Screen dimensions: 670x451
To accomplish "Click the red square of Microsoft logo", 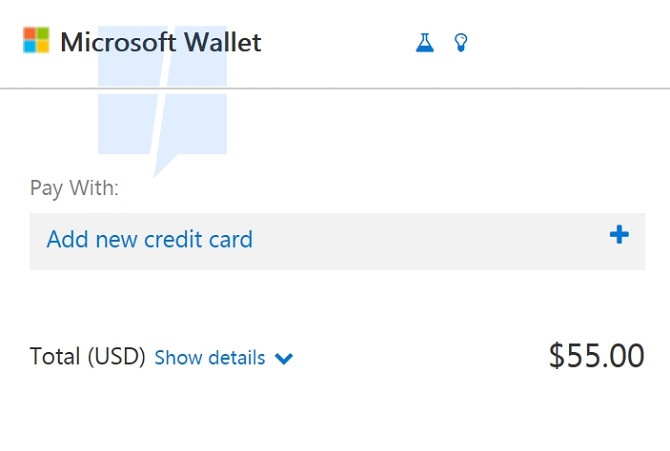I will tap(30, 34).
